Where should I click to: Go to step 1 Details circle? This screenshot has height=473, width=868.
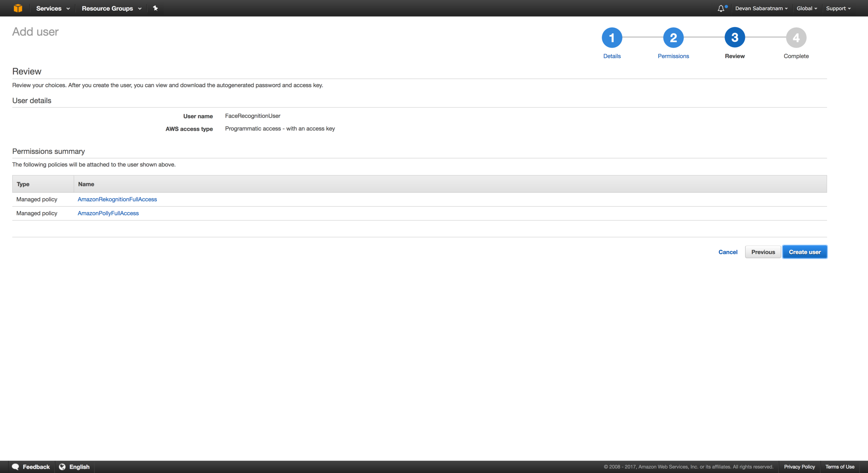coord(612,37)
